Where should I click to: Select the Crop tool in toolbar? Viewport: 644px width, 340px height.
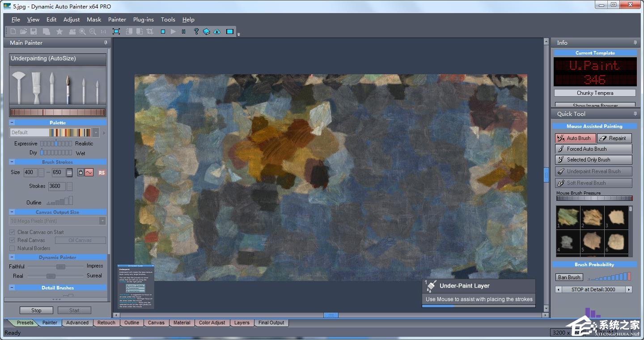(x=150, y=31)
